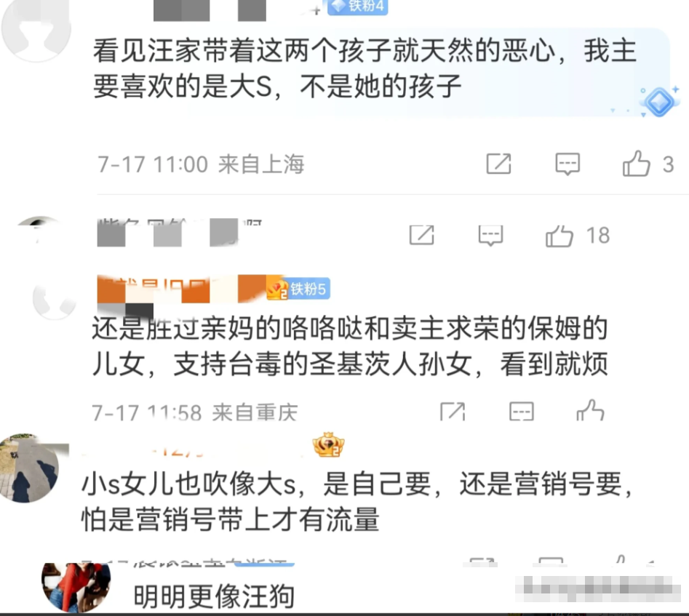Tap the gold crown member badge
Screen dimensions: 689x616
[328, 444]
